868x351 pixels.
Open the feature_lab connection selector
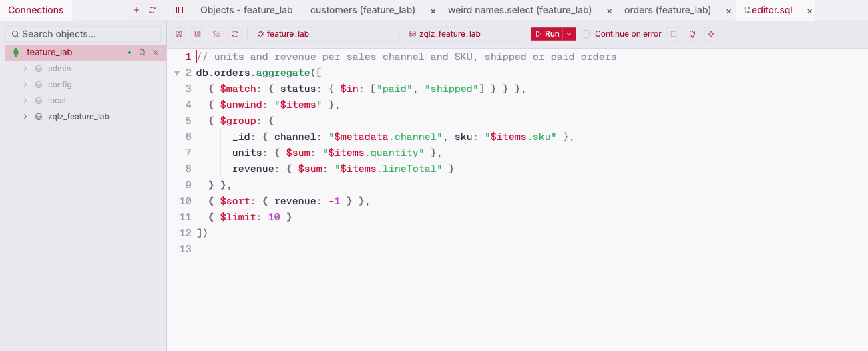[326, 34]
